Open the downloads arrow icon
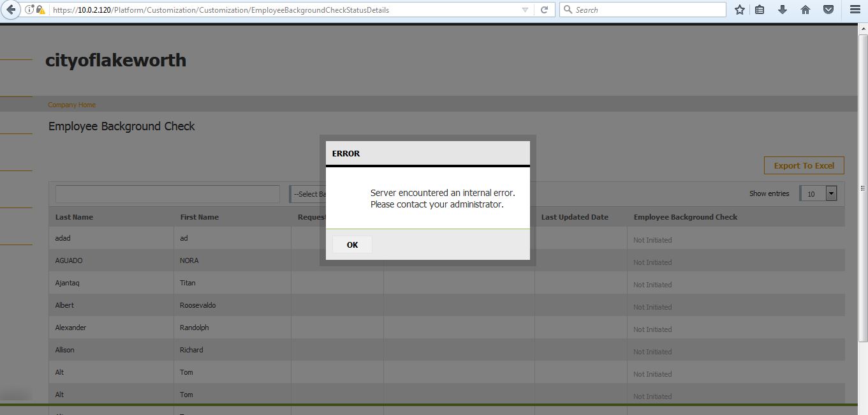Viewport: 868px width, 415px height. [x=783, y=10]
